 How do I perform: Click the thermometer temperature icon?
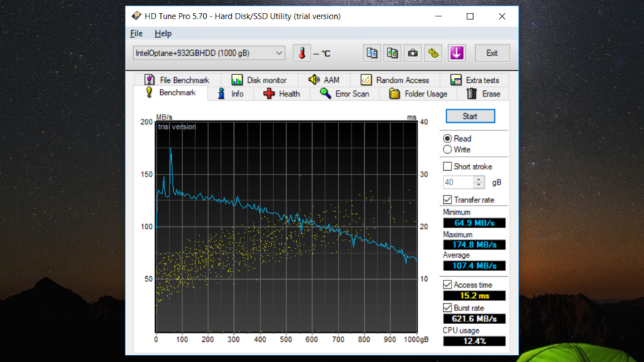(x=302, y=53)
